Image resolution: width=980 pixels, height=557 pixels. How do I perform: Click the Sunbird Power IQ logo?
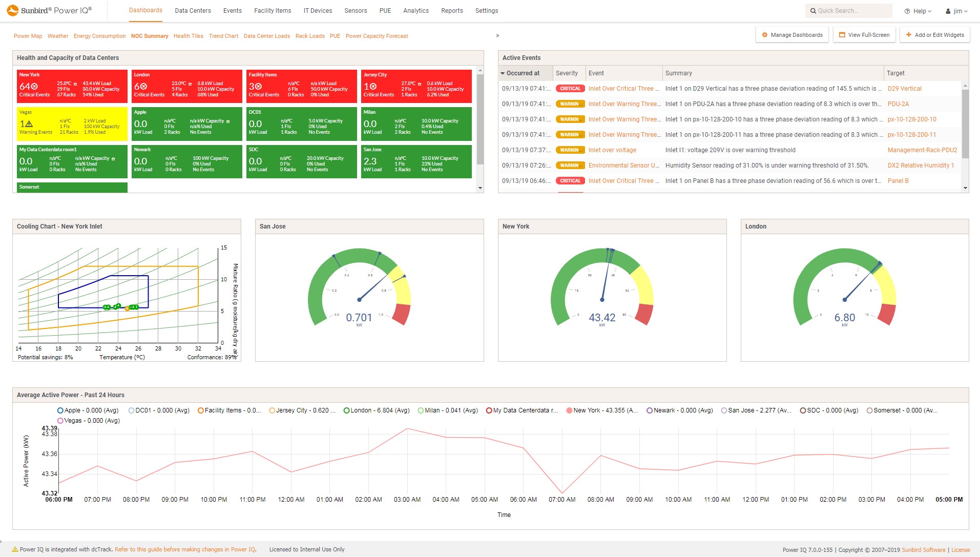49,9
